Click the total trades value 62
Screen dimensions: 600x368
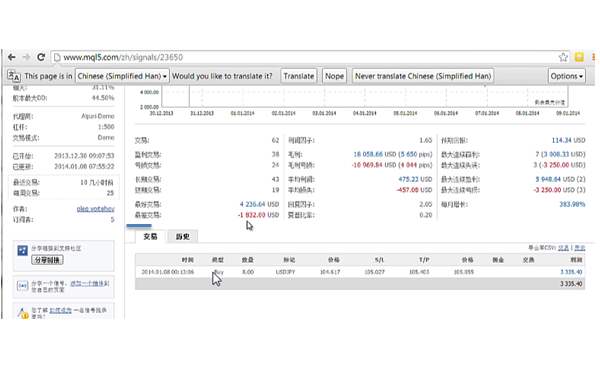point(276,140)
